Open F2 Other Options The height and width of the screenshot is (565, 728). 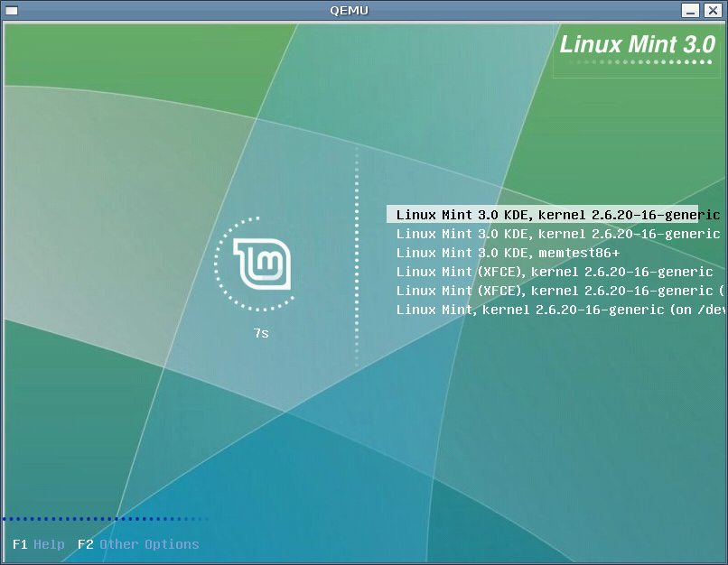[x=138, y=544]
